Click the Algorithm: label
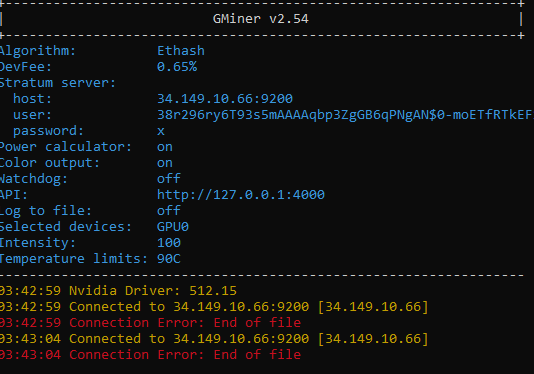The width and height of the screenshot is (534, 374). click(x=37, y=51)
